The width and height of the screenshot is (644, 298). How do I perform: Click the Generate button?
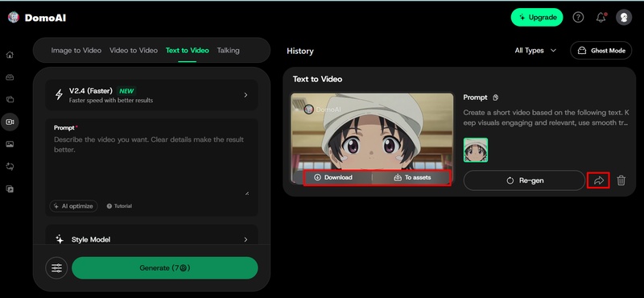point(165,268)
